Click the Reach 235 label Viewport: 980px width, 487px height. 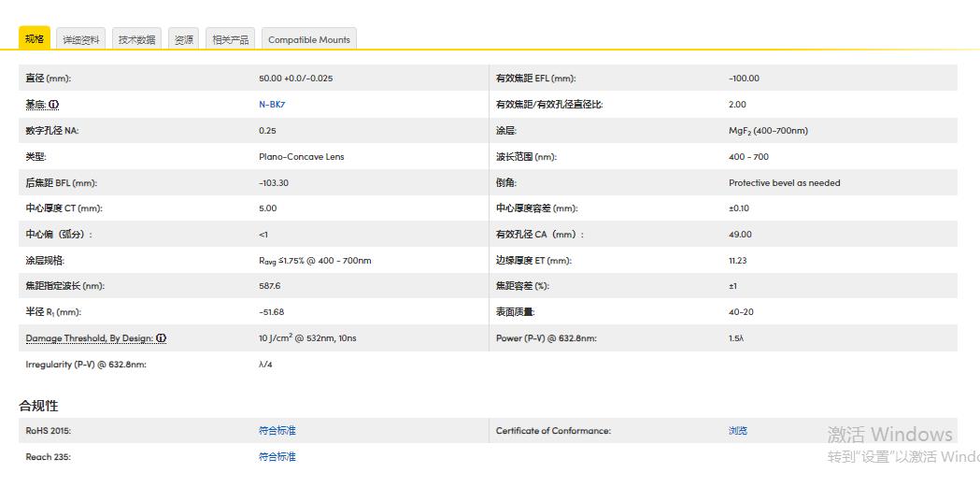coord(49,457)
